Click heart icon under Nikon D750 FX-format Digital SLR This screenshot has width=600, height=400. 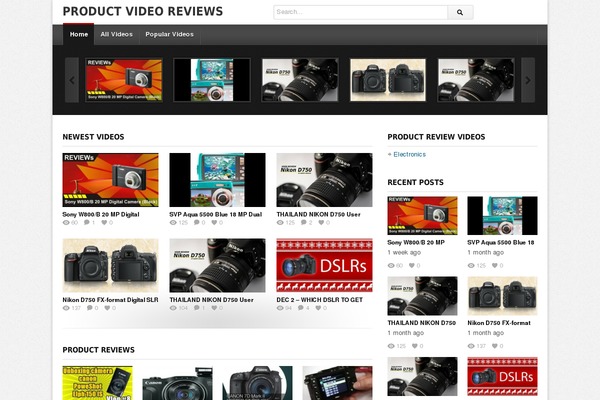click(108, 308)
